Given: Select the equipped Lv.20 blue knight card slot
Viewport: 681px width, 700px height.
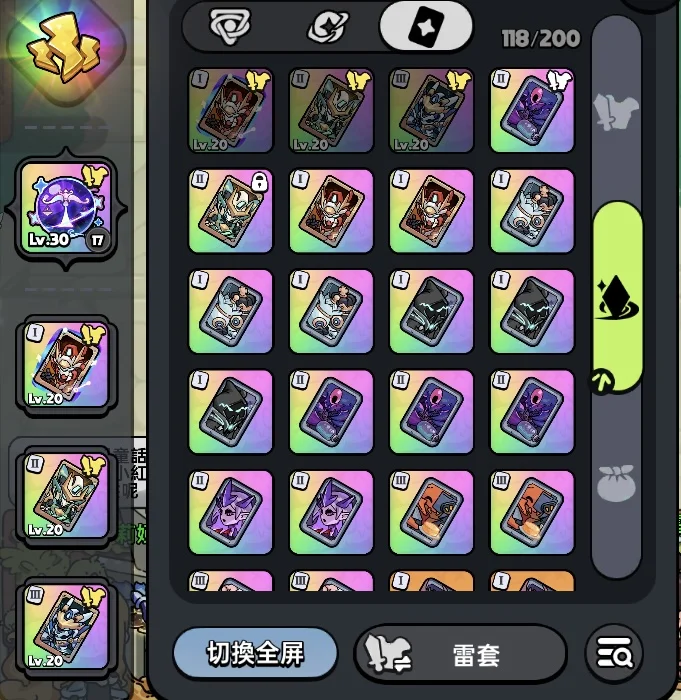Looking at the screenshot, I should click(66, 627).
